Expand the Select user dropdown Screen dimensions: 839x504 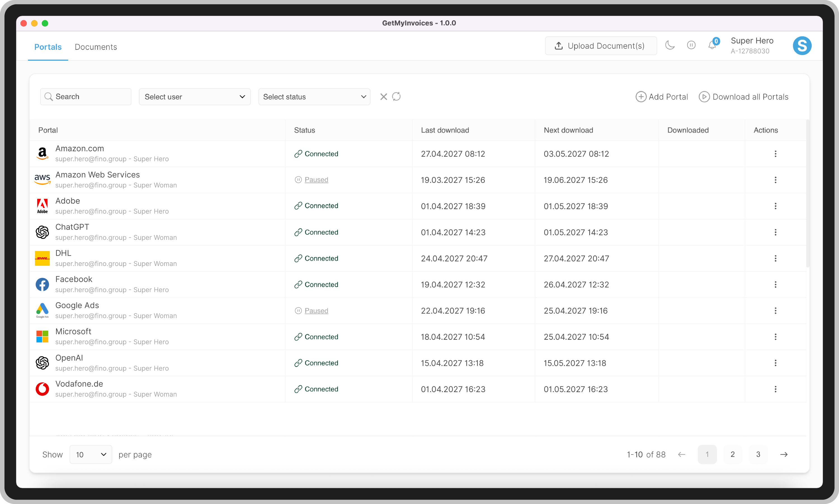point(195,97)
